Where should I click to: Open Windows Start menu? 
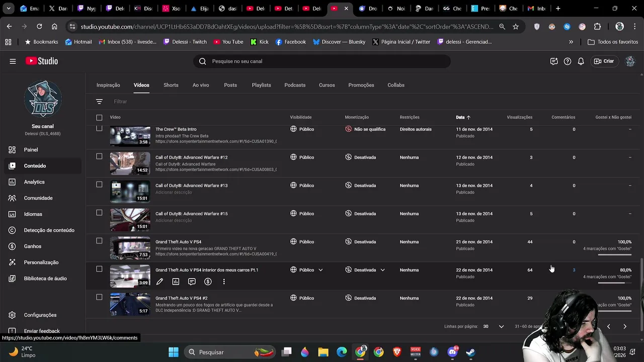click(174, 352)
